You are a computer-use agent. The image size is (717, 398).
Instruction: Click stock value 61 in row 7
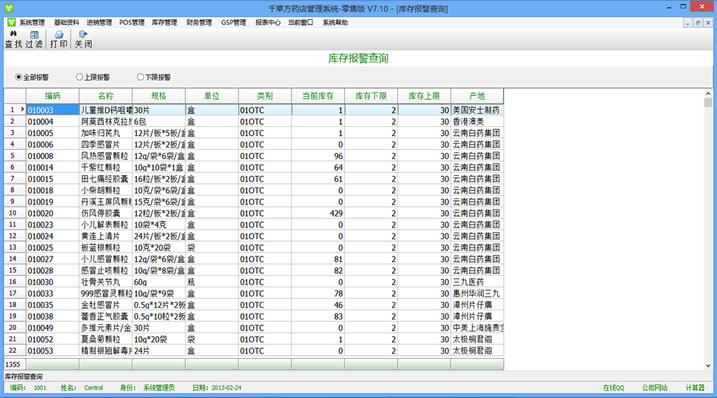pos(318,179)
